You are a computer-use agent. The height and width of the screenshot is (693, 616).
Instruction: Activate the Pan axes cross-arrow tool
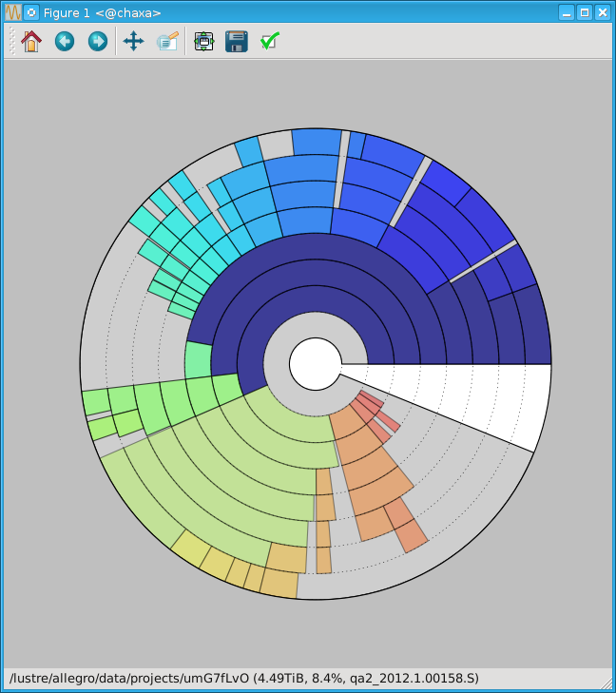point(133,42)
